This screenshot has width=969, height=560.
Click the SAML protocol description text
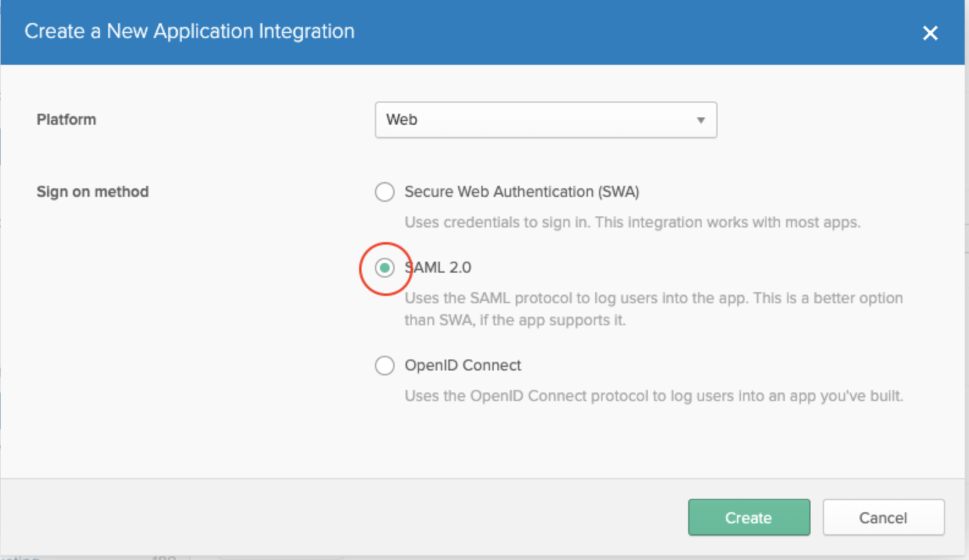[653, 298]
